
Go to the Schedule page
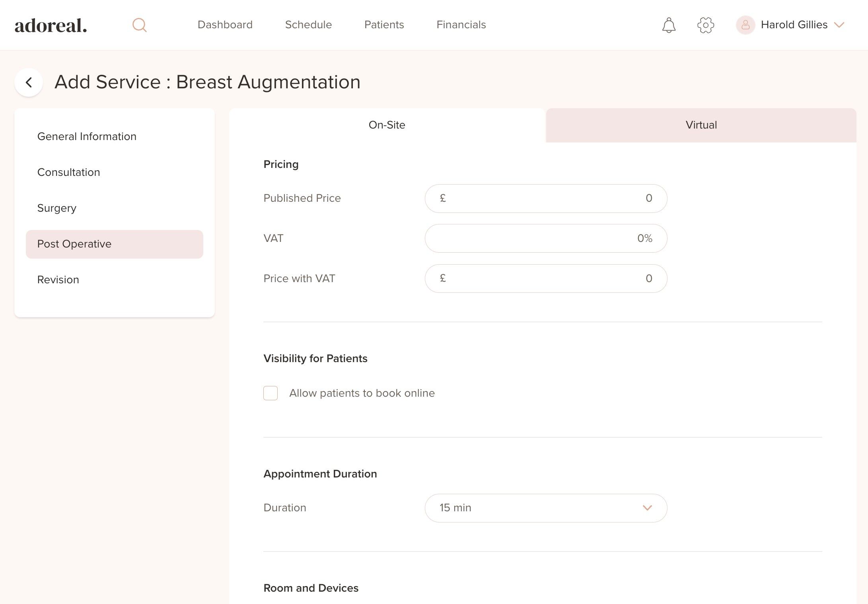[308, 25]
